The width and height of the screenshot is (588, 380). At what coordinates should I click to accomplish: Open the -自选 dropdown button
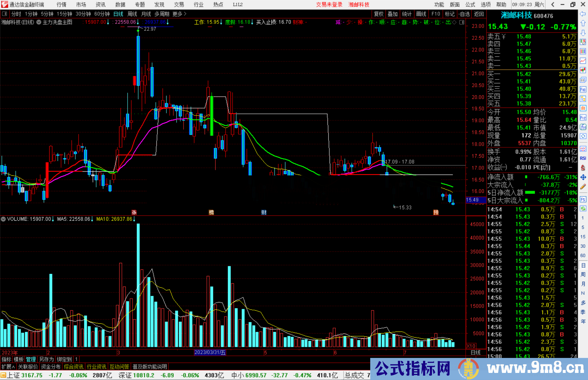464,14
